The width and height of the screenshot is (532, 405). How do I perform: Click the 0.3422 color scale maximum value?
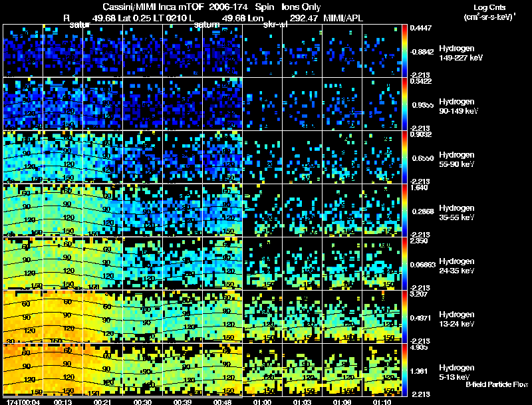click(421, 81)
